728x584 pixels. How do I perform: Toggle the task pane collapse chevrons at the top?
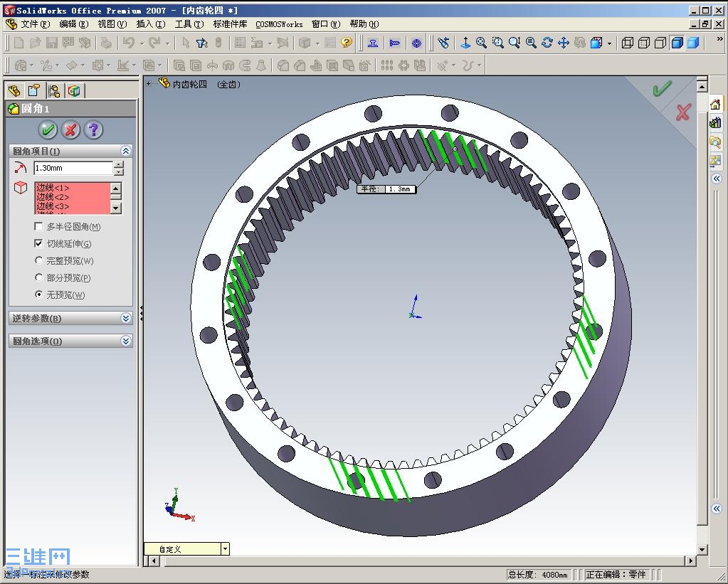tap(717, 179)
